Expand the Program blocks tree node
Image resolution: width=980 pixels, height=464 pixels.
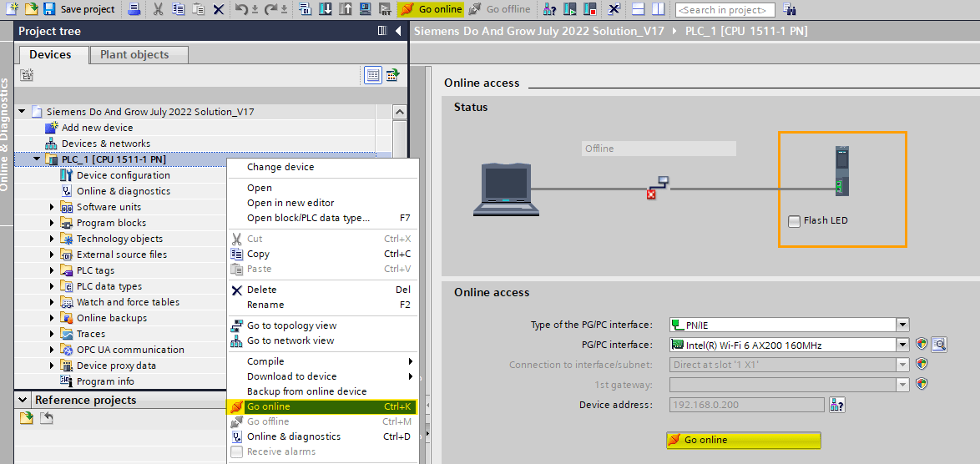[52, 224]
